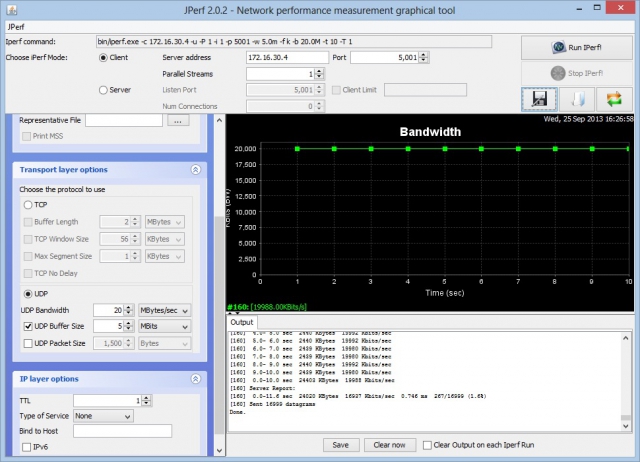This screenshot has width=640, height=462.
Task: Enable the UDP Packet Size checkbox
Action: (x=28, y=344)
